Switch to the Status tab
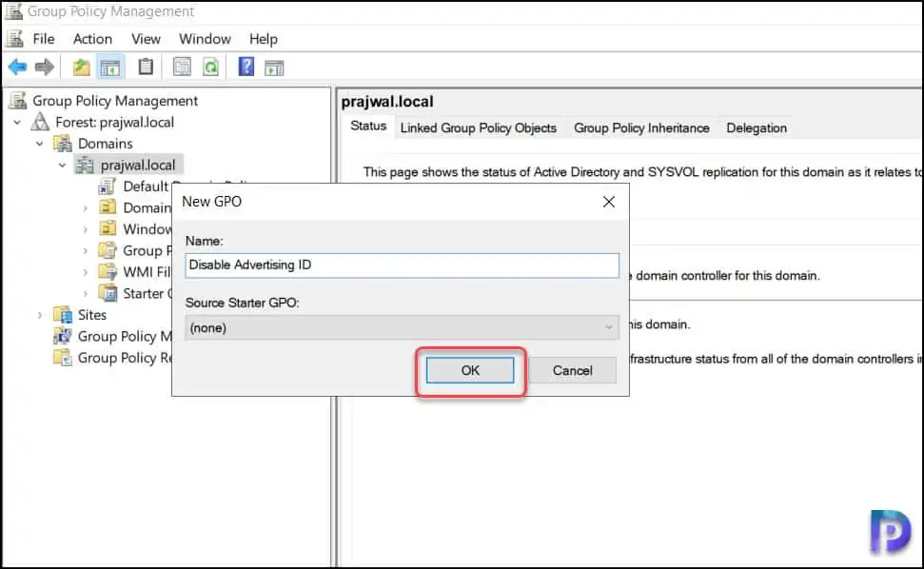 click(368, 126)
